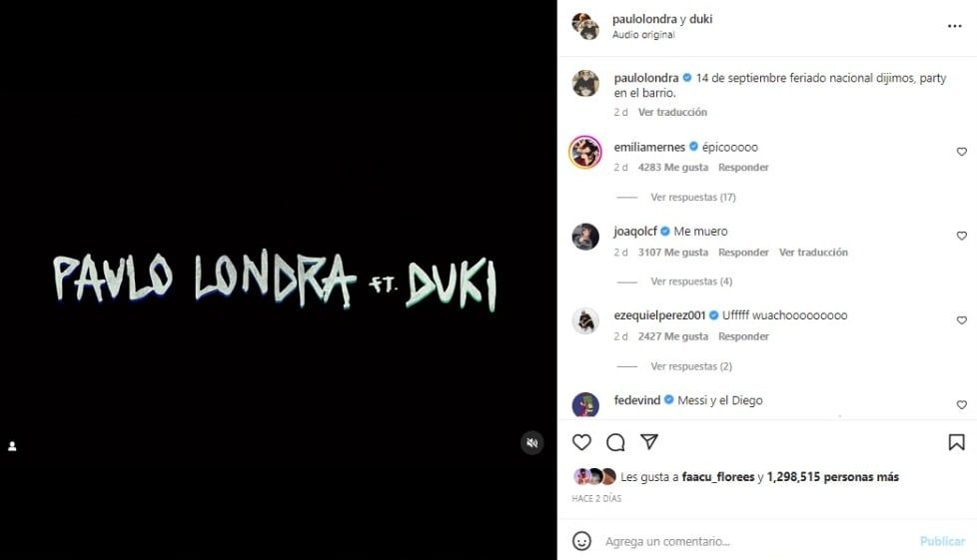The width and height of the screenshot is (977, 560).
Task: Expand Ver respuestas (17) replies
Action: 693,197
